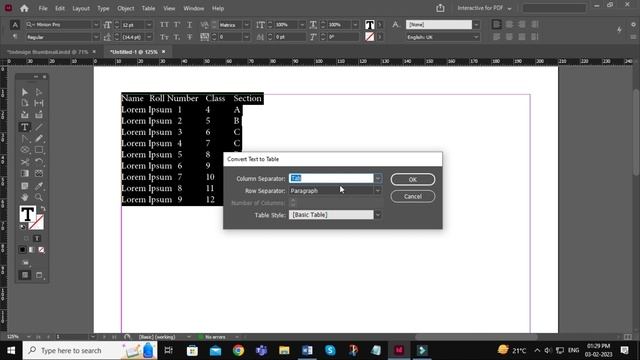Click Apply Color black swatch
The height and width of the screenshot is (360, 640).
coord(22,250)
